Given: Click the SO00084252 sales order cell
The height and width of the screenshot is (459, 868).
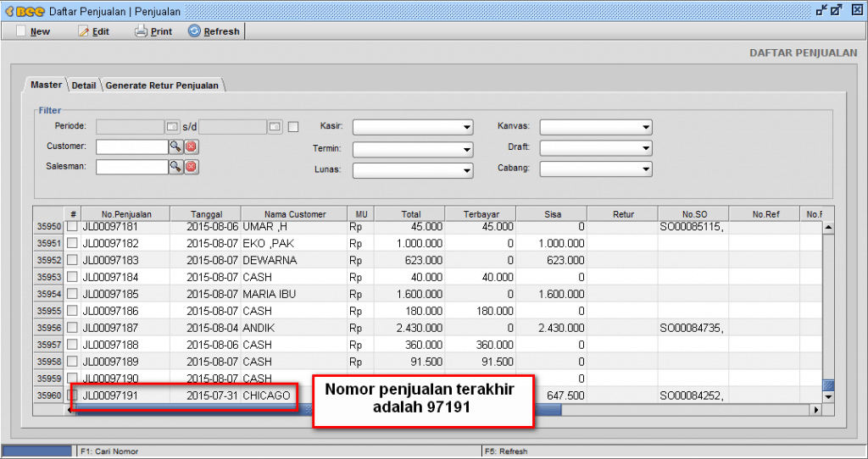Looking at the screenshot, I should click(692, 395).
